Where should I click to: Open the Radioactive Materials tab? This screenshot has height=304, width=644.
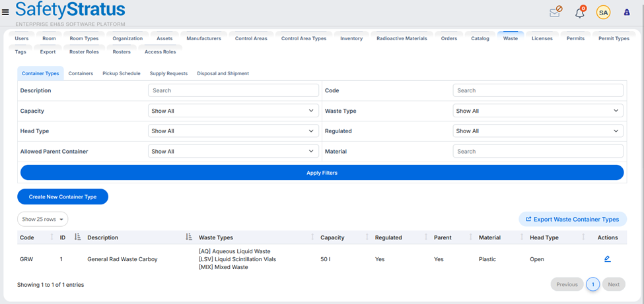402,38
